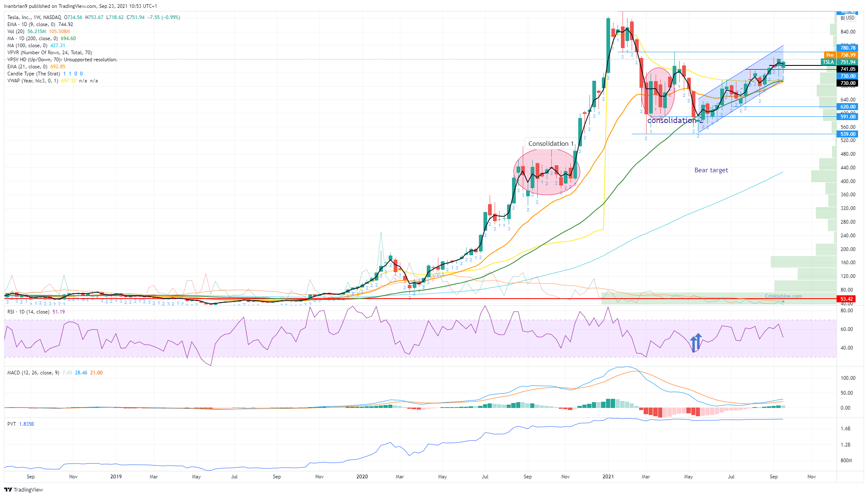This screenshot has width=868, height=497.
Task: Select the MA (100, close, 0) legend
Action: pos(36,46)
